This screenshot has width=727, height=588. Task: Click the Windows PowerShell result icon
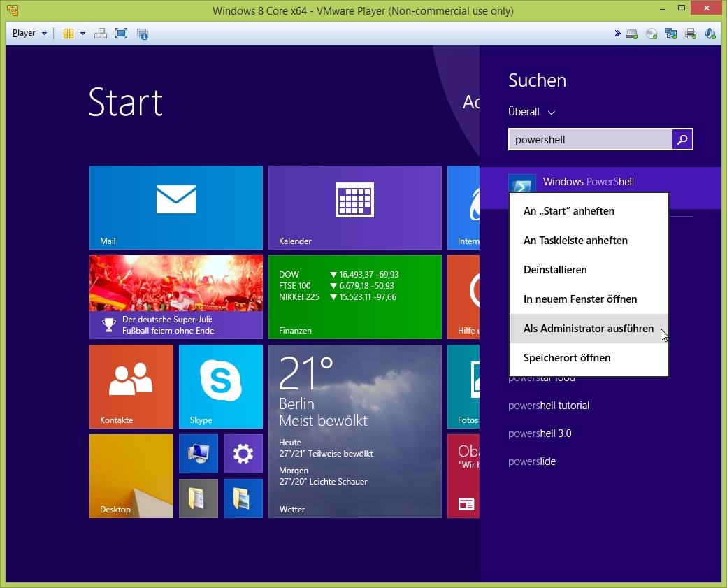522,184
